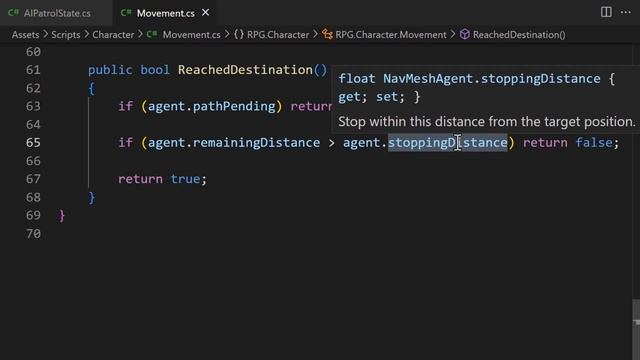Click the opening brace on line 62

coord(91,88)
